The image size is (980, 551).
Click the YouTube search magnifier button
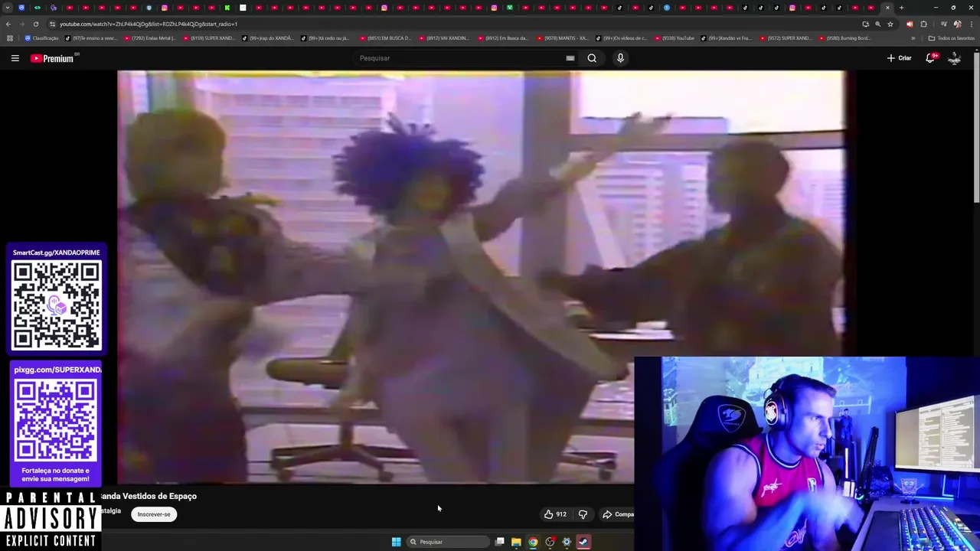click(x=592, y=58)
